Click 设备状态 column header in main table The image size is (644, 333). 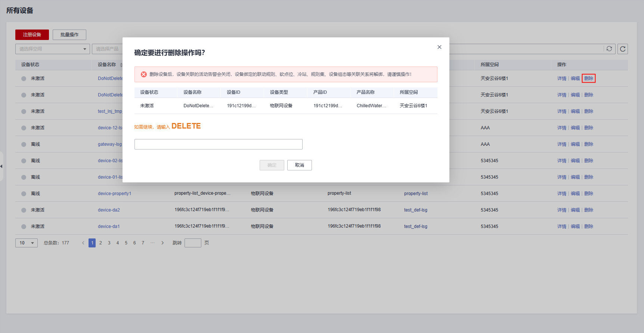point(30,65)
